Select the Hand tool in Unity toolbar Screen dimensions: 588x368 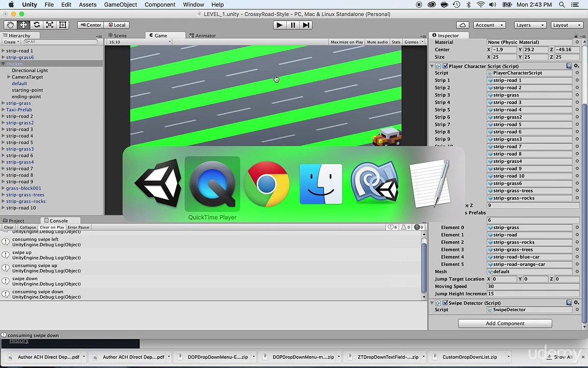[x=10, y=25]
